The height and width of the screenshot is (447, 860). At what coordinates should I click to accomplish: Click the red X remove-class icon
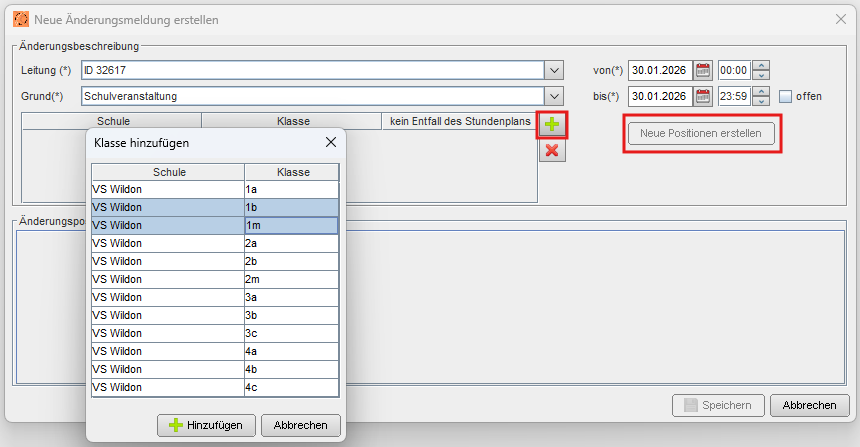click(x=552, y=150)
